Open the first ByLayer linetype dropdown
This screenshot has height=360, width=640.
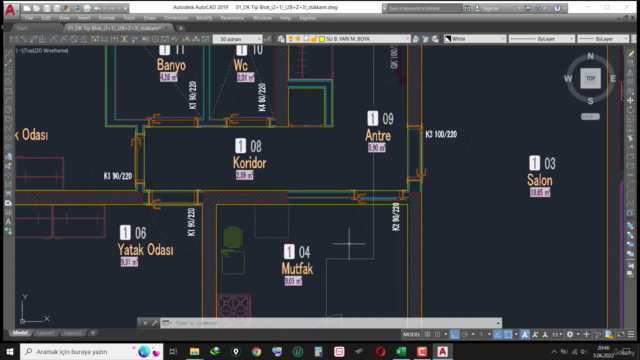pyautogui.click(x=542, y=39)
